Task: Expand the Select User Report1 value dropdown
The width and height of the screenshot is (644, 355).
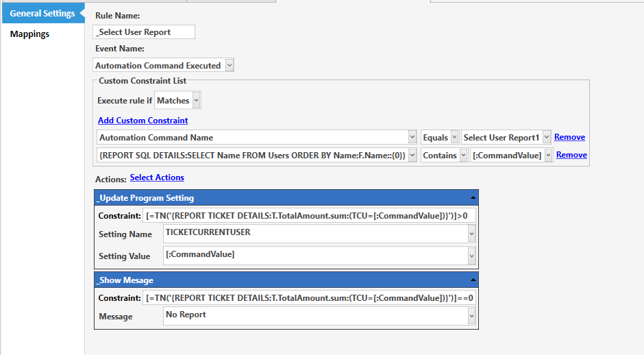Action: (546, 138)
